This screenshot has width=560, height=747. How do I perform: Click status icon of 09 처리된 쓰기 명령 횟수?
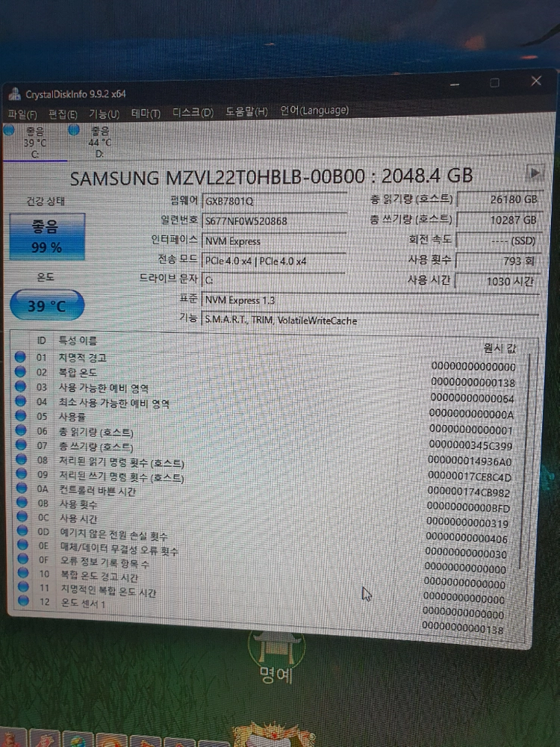coord(22,473)
